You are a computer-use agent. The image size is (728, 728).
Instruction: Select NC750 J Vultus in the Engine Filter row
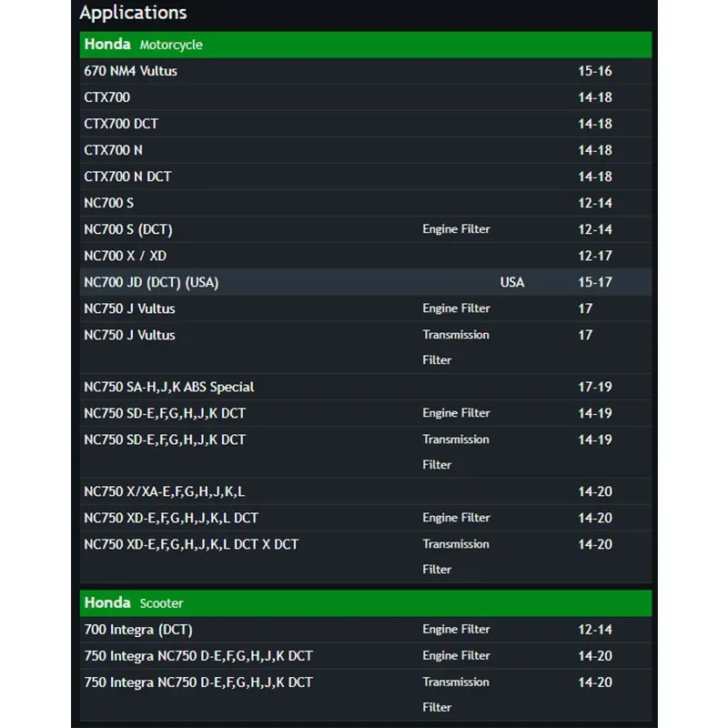click(x=129, y=309)
